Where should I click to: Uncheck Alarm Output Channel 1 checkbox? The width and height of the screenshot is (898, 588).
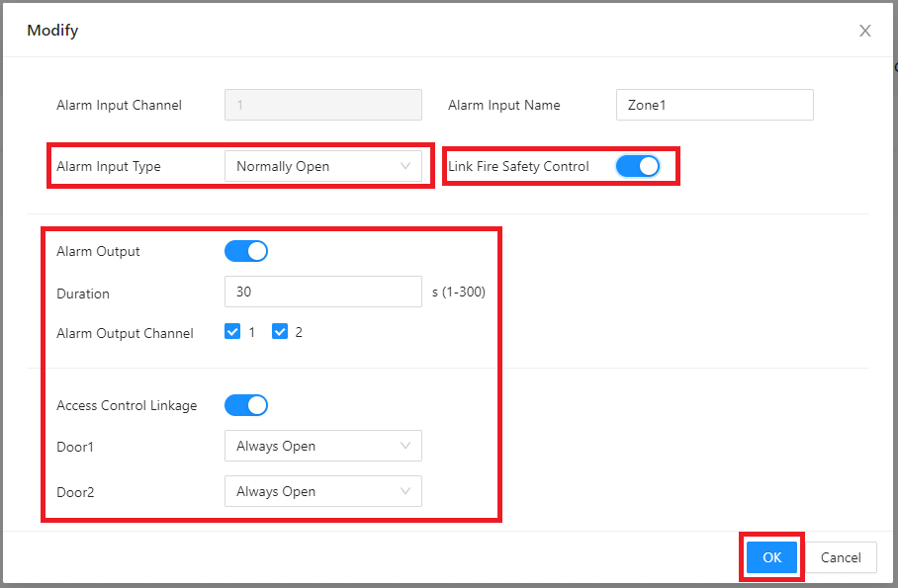click(232, 331)
